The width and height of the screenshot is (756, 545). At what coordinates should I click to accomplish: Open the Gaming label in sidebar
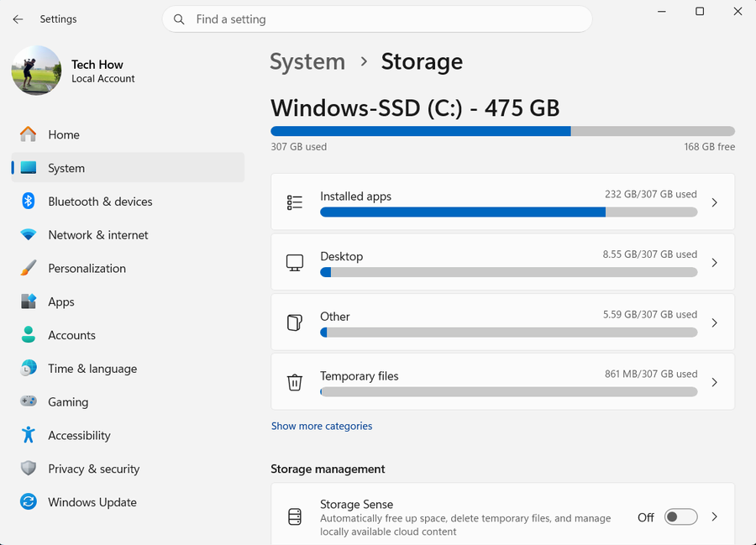point(68,402)
